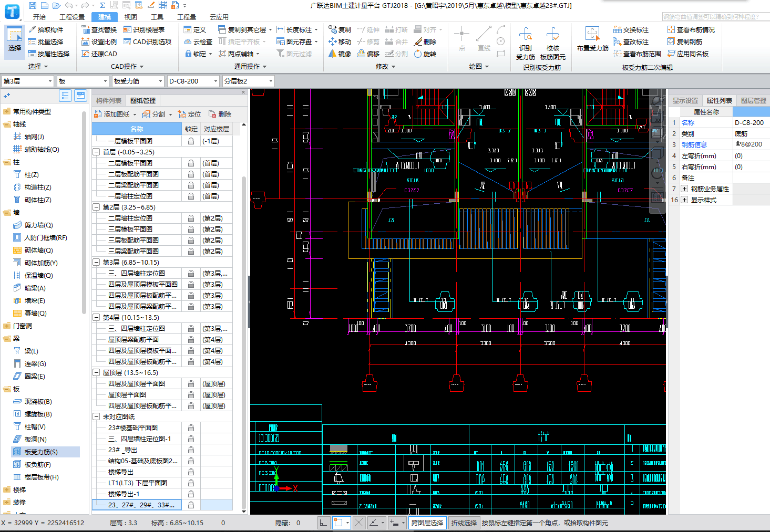The width and height of the screenshot is (770, 532).
Task: Expand 钢筋业务属性 property row
Action: tap(684, 189)
